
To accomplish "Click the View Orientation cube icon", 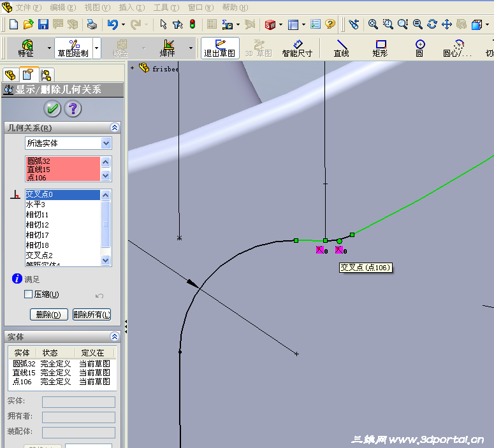I will coord(476,24).
